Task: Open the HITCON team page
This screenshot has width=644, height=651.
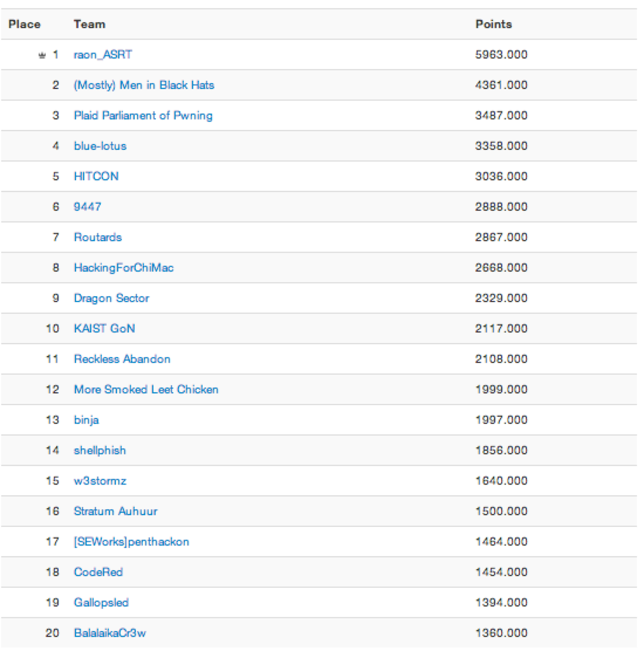Action: pos(96,176)
